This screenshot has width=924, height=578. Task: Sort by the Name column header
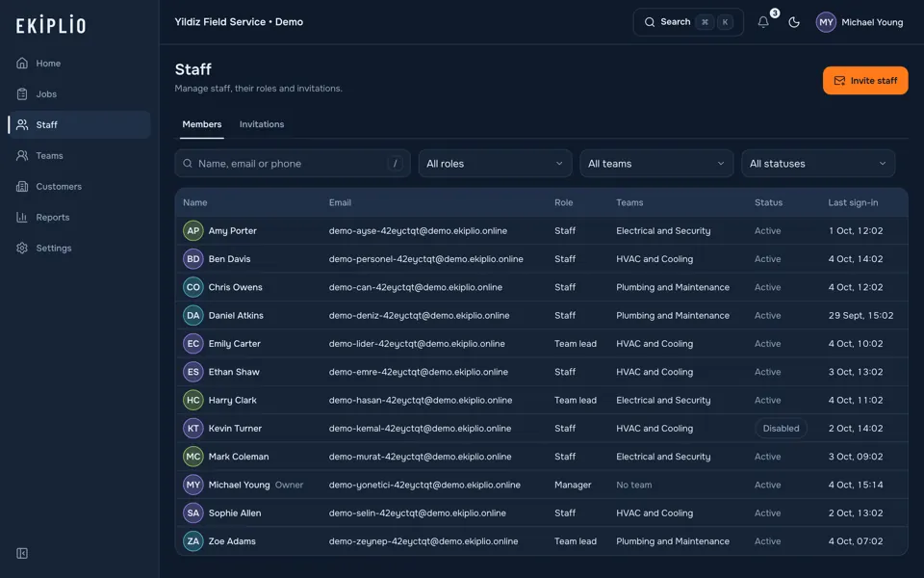coord(195,202)
